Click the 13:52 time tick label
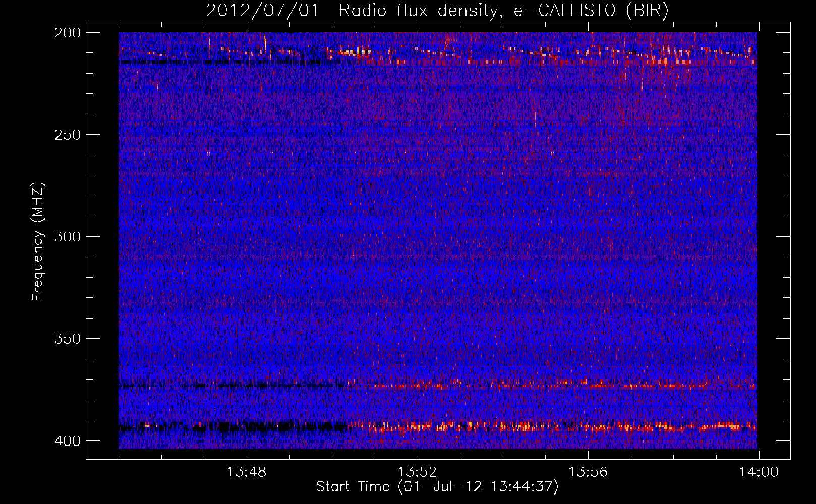Screen dimensions: 816x504 point(417,472)
